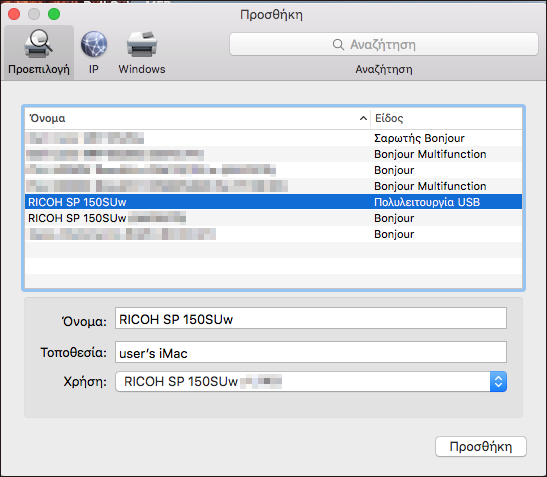Switch to the IP globe tab

(93, 52)
